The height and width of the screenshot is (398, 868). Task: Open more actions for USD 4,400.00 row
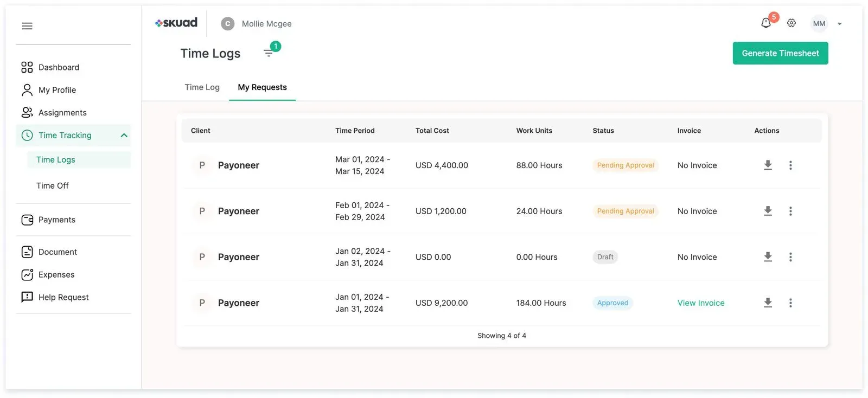coord(790,165)
